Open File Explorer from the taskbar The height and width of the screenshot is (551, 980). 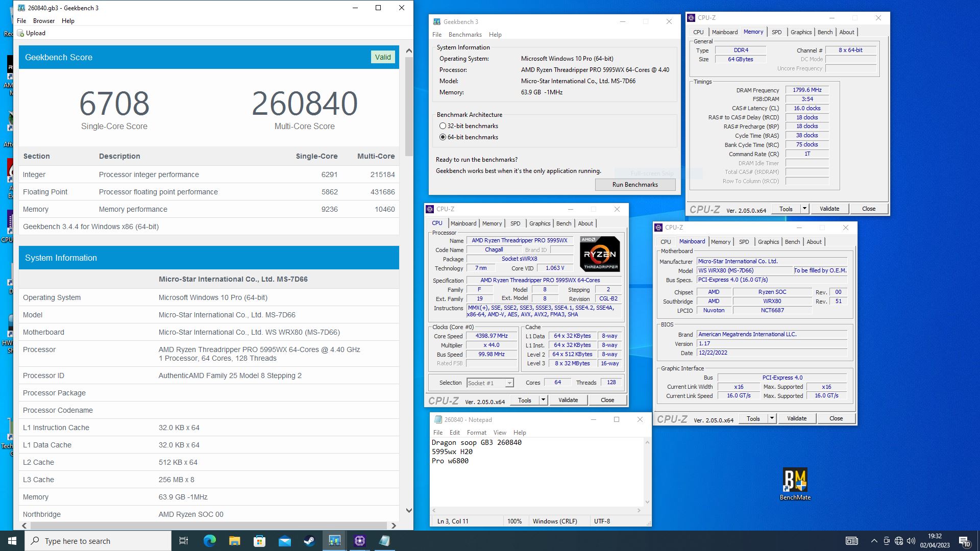(x=234, y=541)
